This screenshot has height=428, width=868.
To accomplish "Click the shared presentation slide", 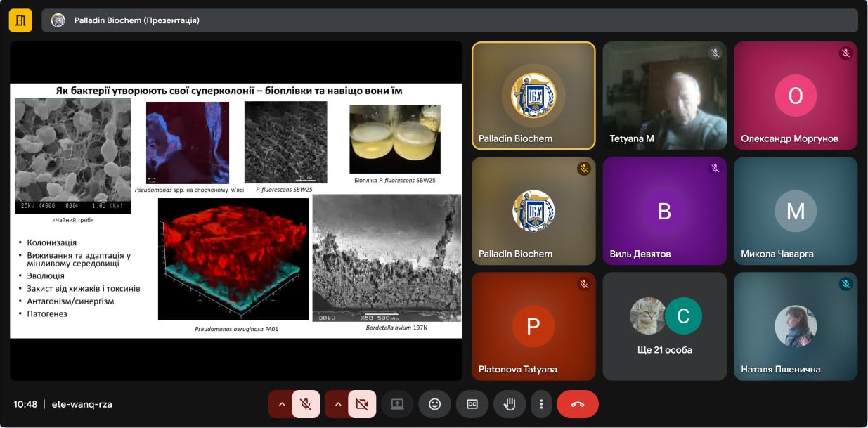I will pyautogui.click(x=236, y=211).
